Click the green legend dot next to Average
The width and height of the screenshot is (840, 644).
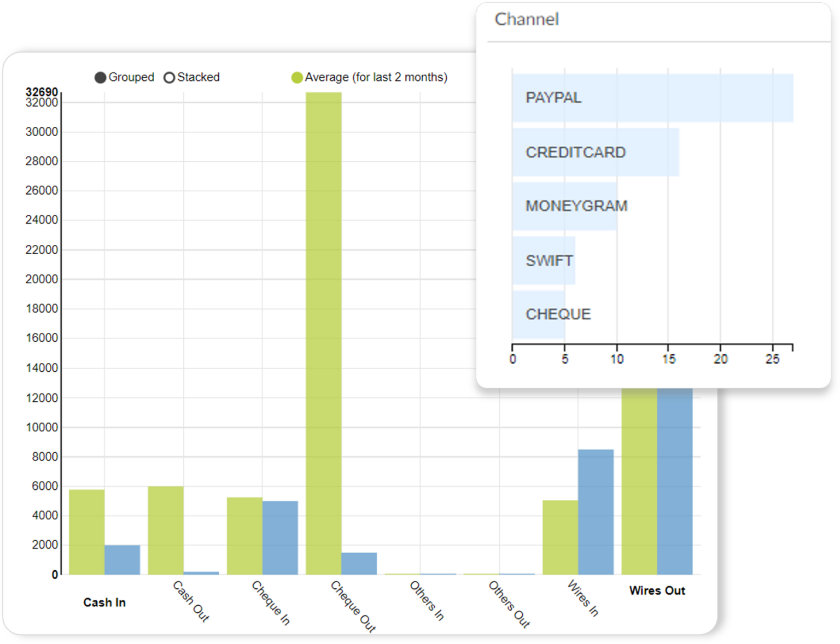click(297, 77)
